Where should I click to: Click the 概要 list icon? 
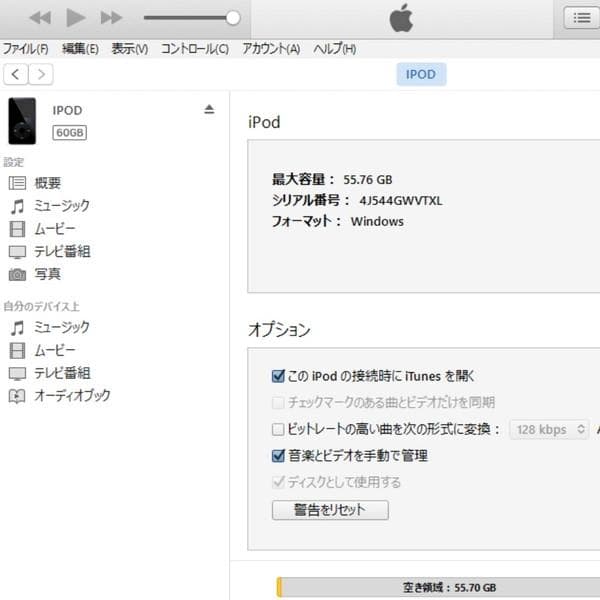(x=17, y=183)
